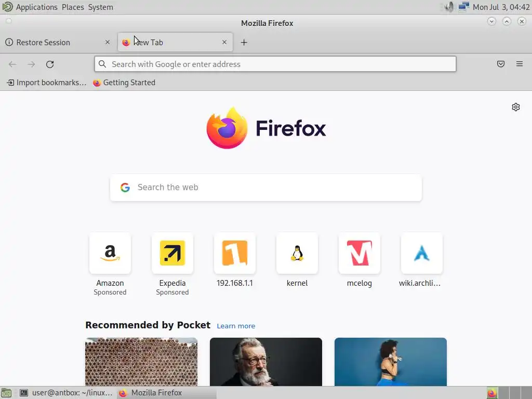Focus the address bar field
The image size is (532, 399).
275,64
